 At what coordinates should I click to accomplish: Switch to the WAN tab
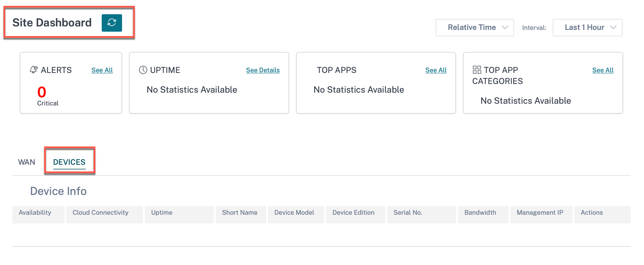click(x=26, y=162)
